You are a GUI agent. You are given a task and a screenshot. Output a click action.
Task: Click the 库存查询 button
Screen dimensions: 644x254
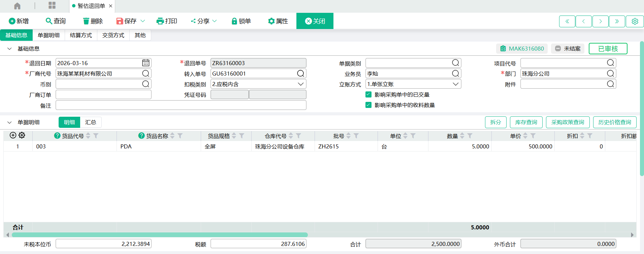[526, 122]
